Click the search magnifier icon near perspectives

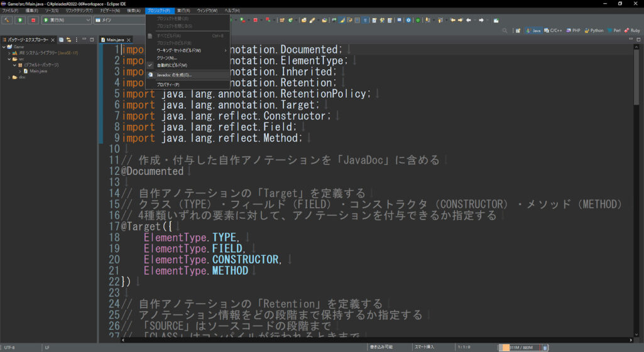point(505,30)
